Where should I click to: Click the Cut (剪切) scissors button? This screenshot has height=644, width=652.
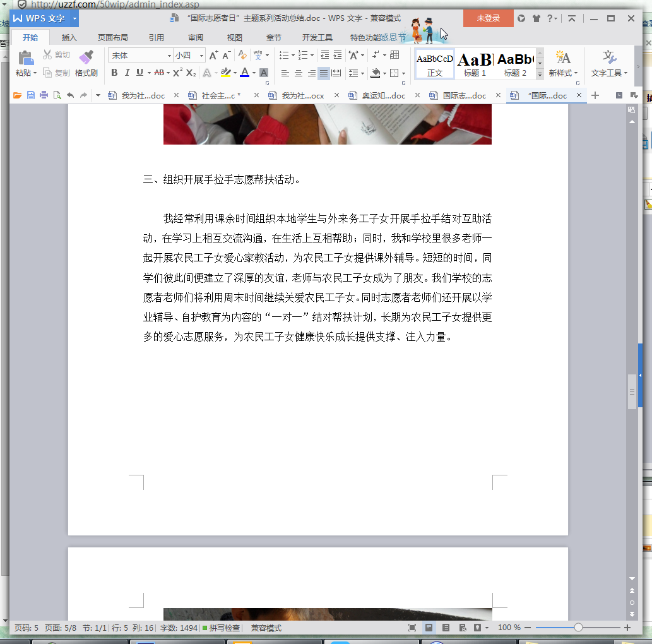coord(56,54)
